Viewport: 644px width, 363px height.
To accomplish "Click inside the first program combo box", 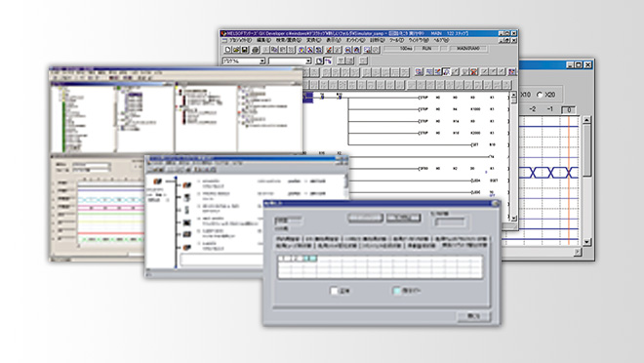I will click(241, 61).
